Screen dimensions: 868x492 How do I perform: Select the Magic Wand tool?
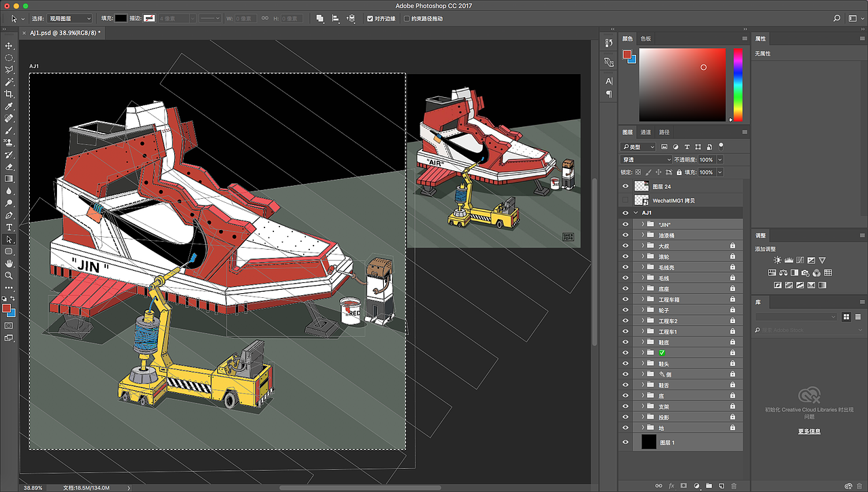9,82
